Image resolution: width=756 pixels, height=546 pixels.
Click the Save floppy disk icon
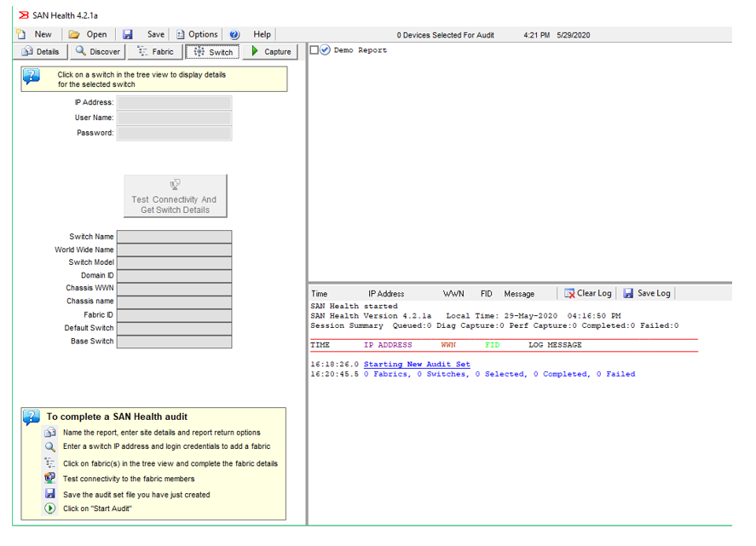[128, 34]
